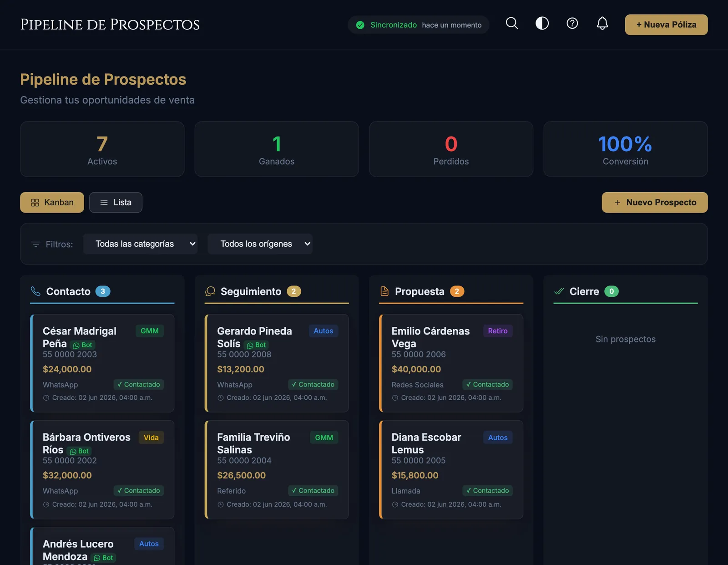Click Contactado status on Diana Escobar card
Image resolution: width=728 pixels, height=565 pixels.
[488, 491]
